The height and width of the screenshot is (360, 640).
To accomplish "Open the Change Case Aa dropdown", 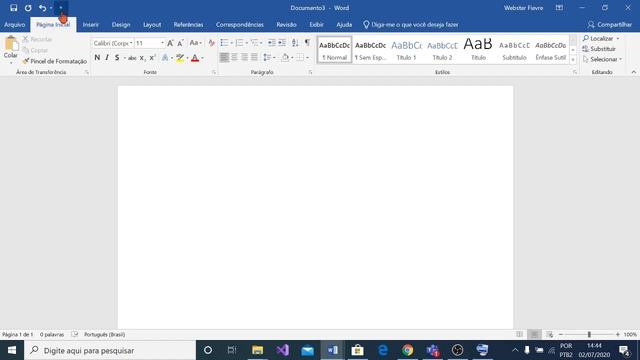I will pyautogui.click(x=196, y=43).
